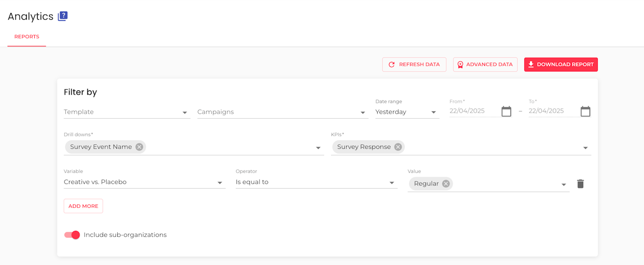Click the From date input field
This screenshot has width=644, height=265.
point(473,111)
